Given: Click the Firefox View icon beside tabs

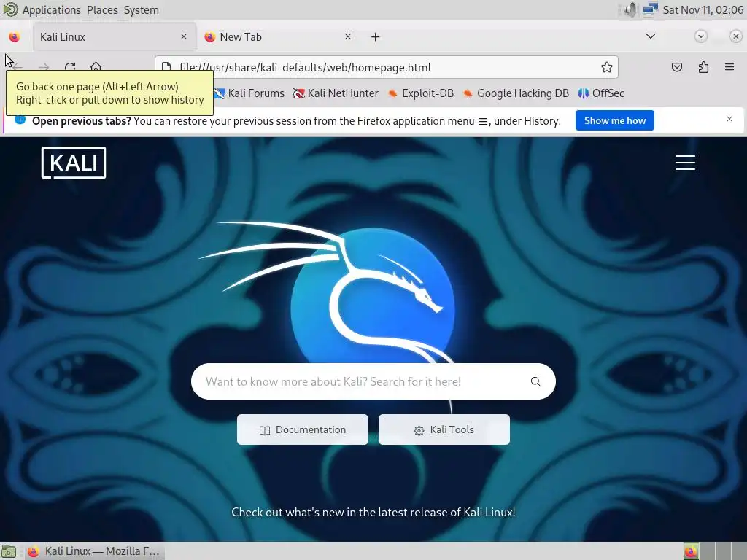Looking at the screenshot, I should tap(15, 36).
